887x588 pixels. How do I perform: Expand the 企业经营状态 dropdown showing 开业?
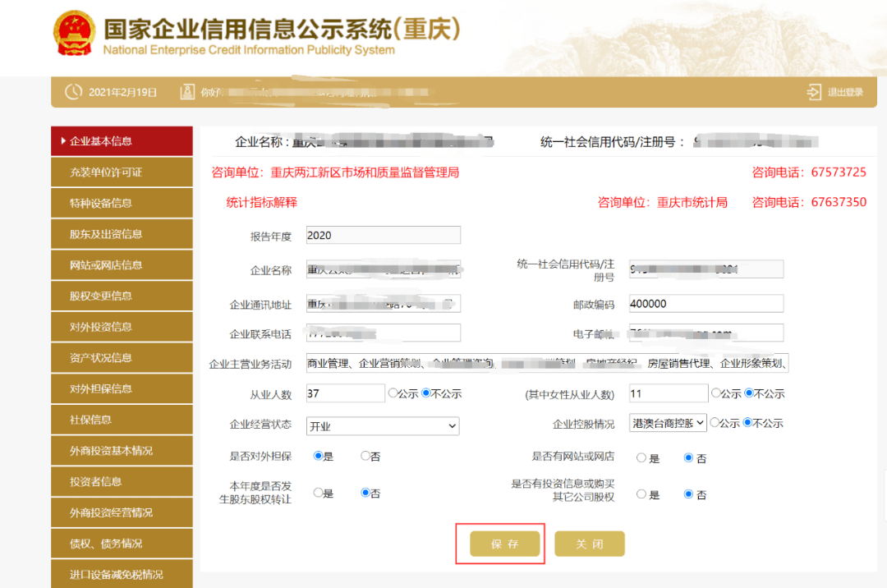pos(383,426)
